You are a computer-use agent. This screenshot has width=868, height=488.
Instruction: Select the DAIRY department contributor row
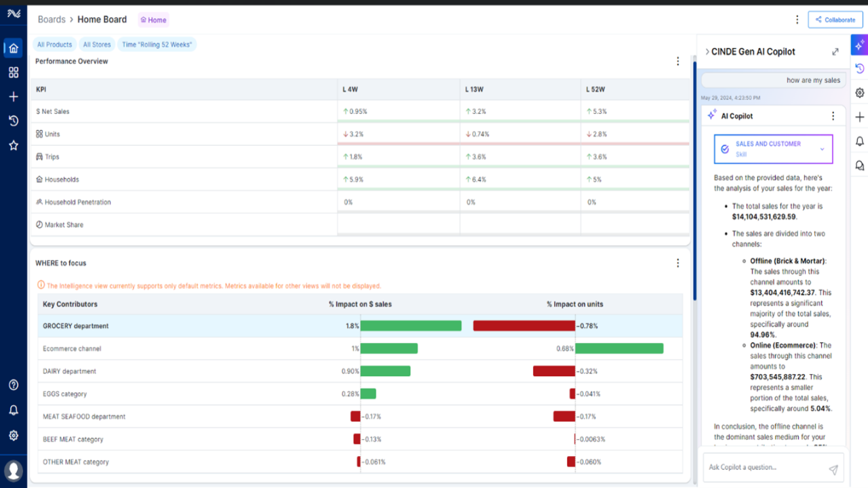[360, 371]
